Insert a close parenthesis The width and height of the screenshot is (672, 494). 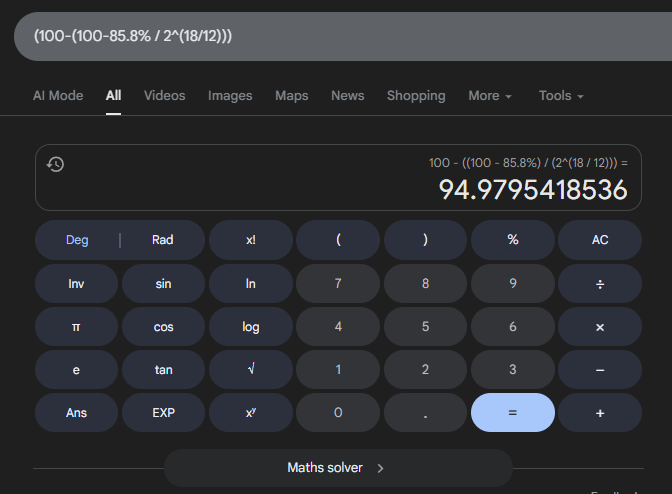pyautogui.click(x=425, y=240)
